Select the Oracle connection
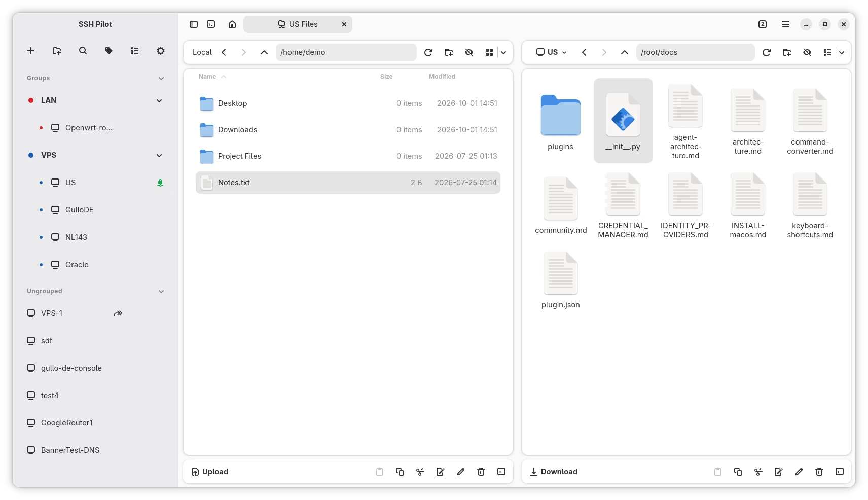 (95, 265)
